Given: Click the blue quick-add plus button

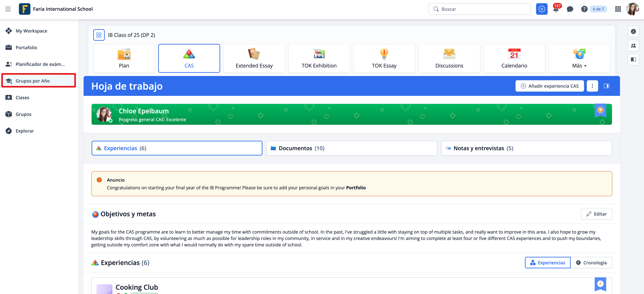Looking at the screenshot, I should tap(542, 9).
